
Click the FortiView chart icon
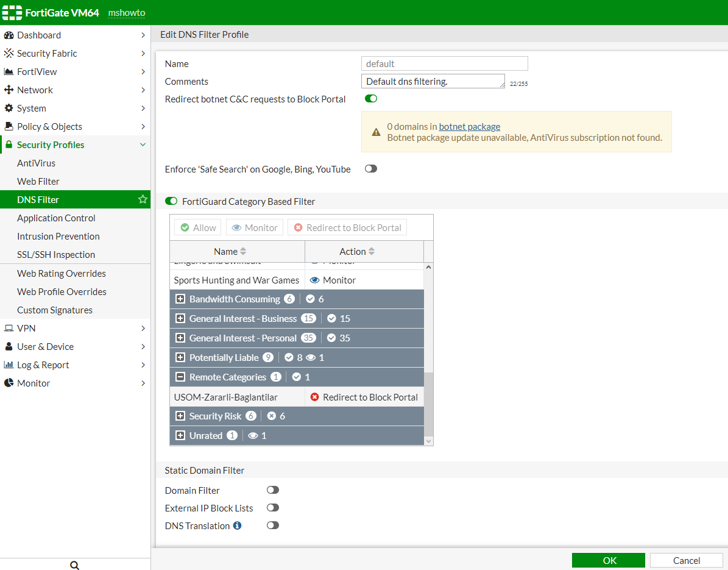coord(9,71)
